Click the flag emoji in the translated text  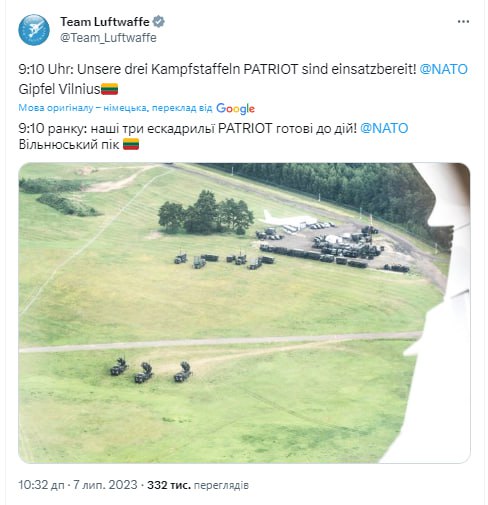pyautogui.click(x=131, y=144)
